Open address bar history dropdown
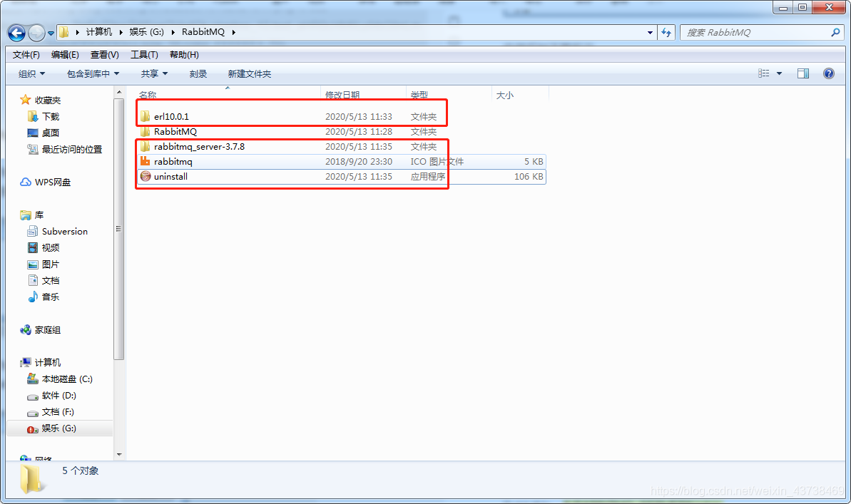This screenshot has width=851, height=504. click(650, 33)
